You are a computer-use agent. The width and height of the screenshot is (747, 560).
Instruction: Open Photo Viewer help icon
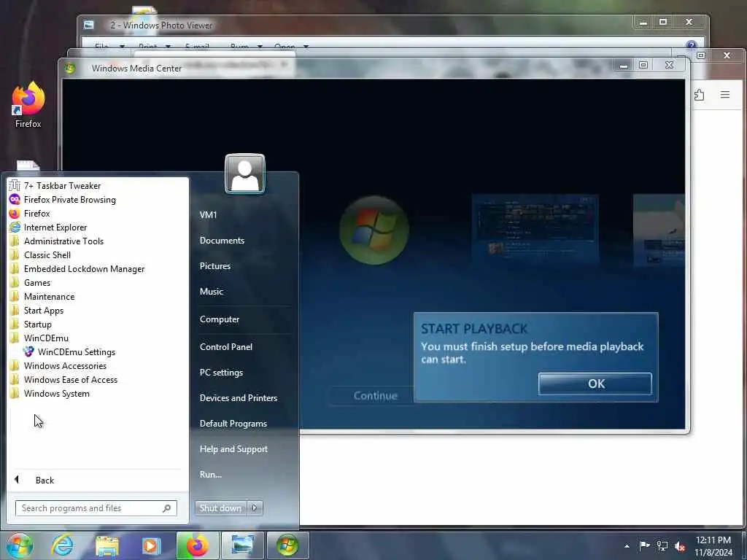tap(692, 46)
